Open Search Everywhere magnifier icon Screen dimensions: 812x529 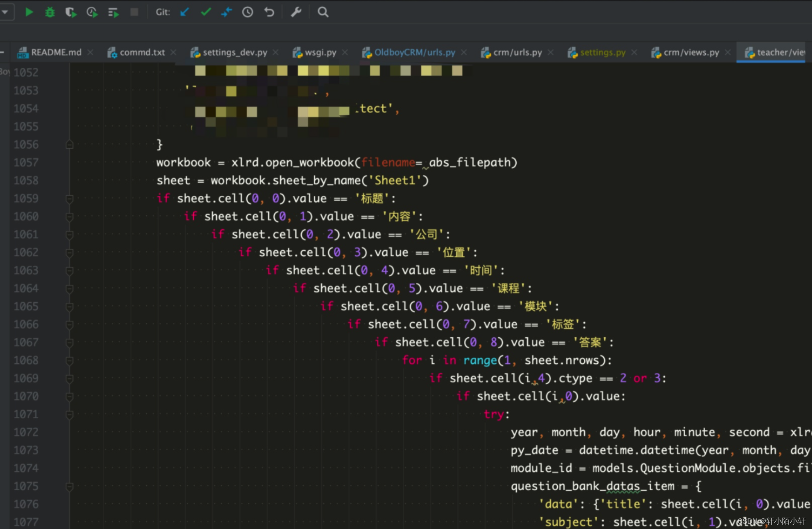(x=323, y=12)
